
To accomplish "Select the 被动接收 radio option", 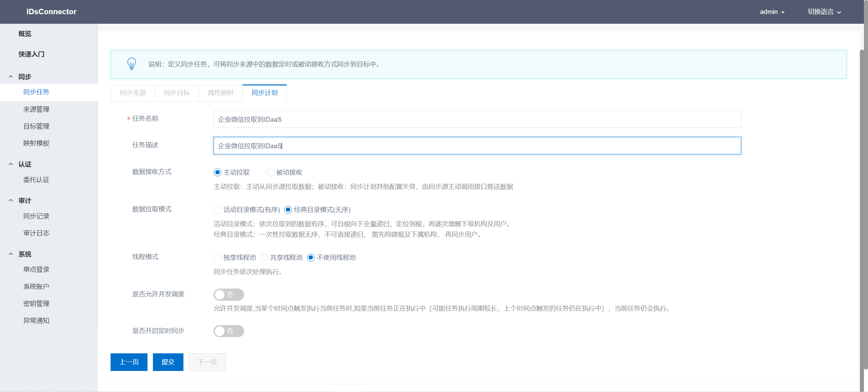I will (270, 172).
